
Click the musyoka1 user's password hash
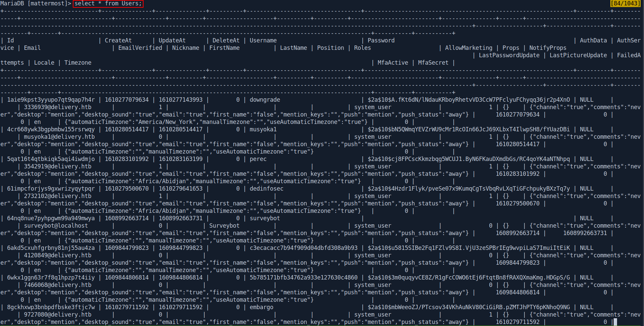[x=469, y=129]
